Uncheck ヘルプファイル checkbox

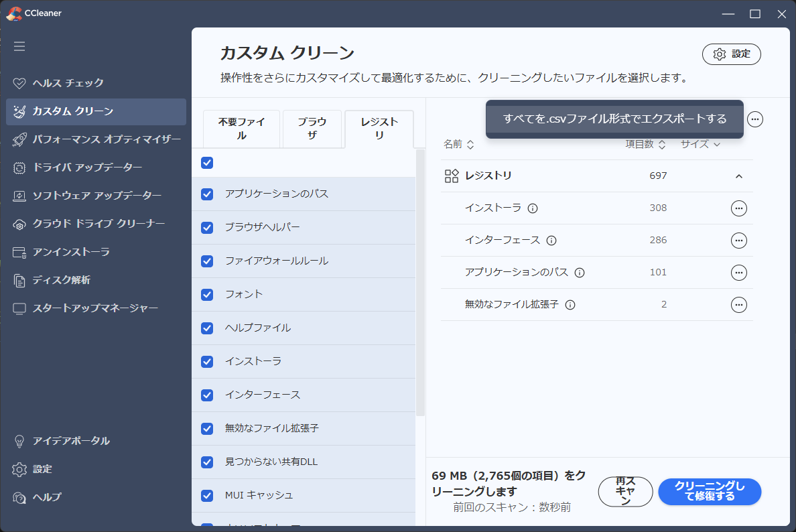[207, 328]
